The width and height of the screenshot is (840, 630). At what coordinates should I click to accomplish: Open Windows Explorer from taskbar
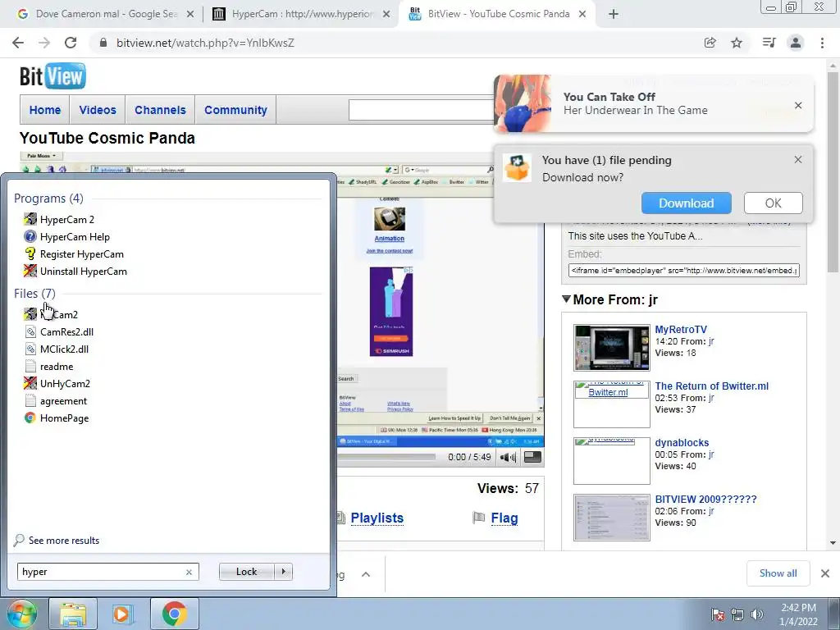73,614
